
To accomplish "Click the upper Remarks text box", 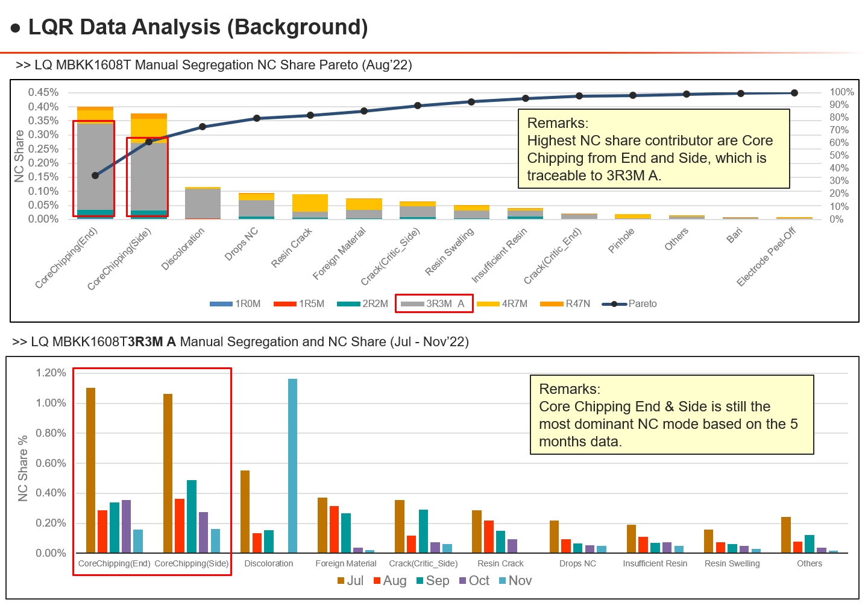I will point(654,149).
